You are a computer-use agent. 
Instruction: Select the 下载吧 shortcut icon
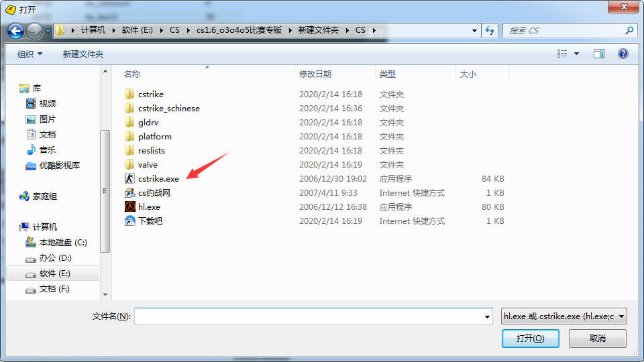click(129, 221)
